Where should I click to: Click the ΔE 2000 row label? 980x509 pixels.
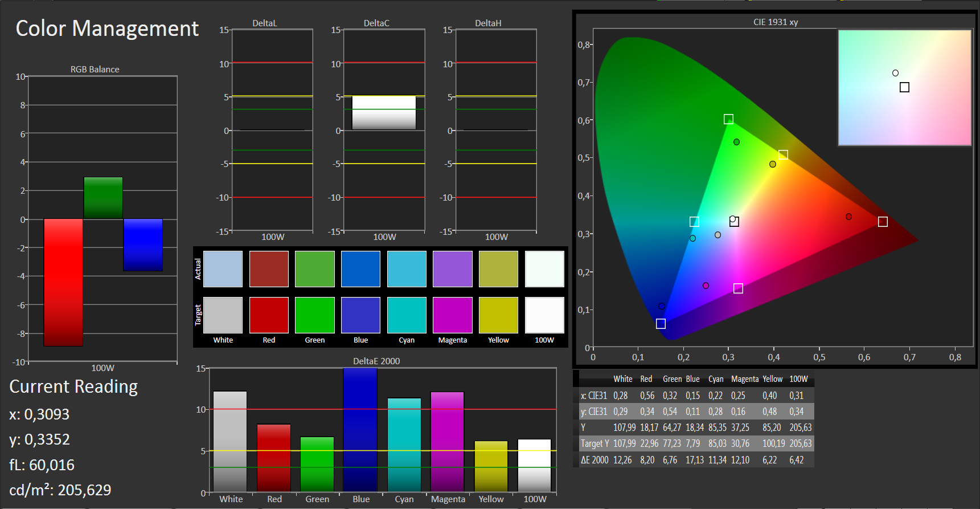pyautogui.click(x=594, y=460)
